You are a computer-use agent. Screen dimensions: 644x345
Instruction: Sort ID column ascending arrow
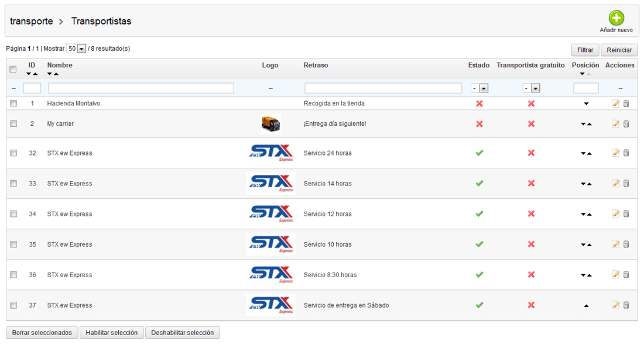[x=35, y=74]
